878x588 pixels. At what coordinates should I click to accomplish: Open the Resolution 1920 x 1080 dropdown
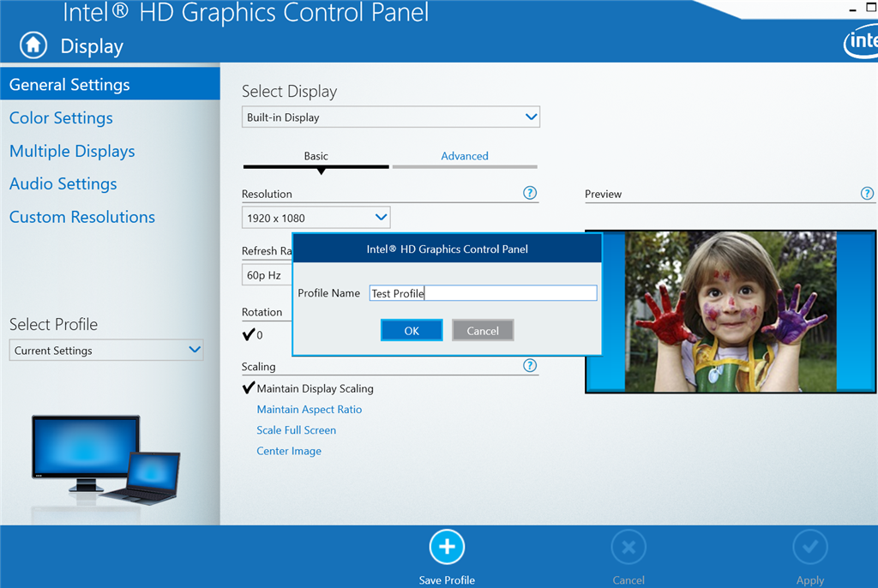click(x=316, y=218)
